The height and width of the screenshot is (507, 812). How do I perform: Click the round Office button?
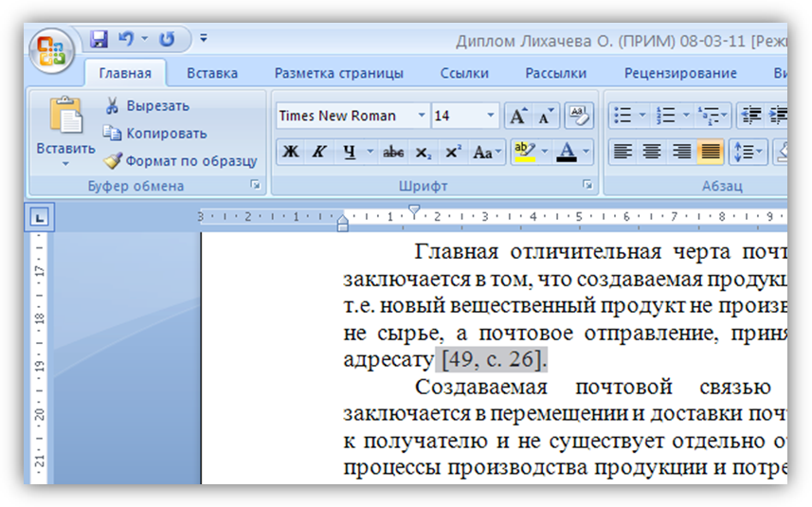tap(51, 49)
